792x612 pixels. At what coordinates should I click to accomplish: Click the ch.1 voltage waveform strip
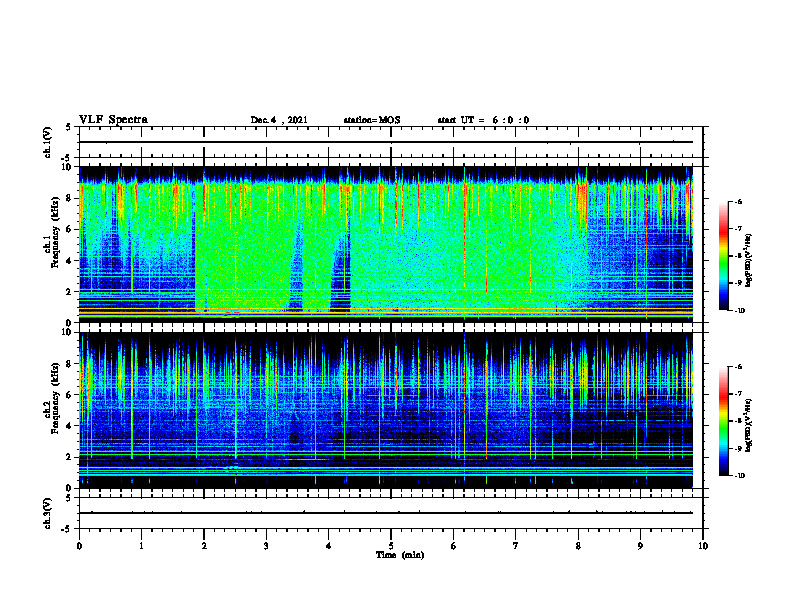click(x=391, y=142)
